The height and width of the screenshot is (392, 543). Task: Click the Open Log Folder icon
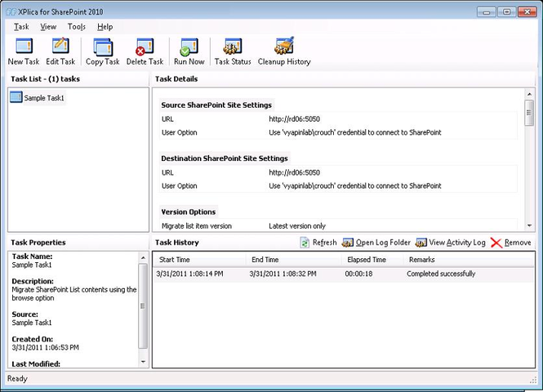[x=347, y=243]
